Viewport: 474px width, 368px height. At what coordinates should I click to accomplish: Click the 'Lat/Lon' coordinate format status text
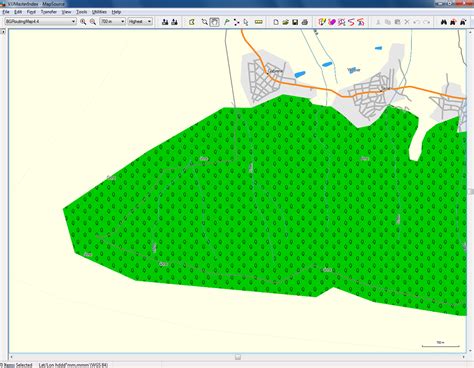point(73,365)
